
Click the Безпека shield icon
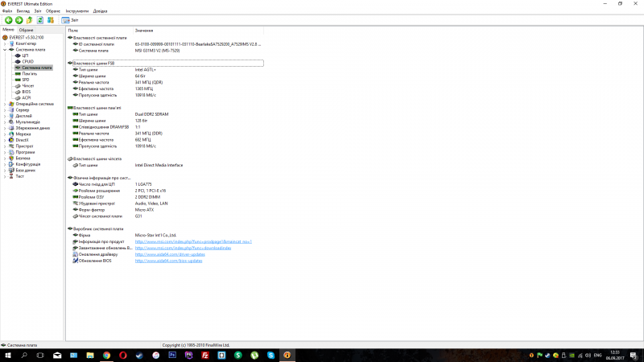11,158
